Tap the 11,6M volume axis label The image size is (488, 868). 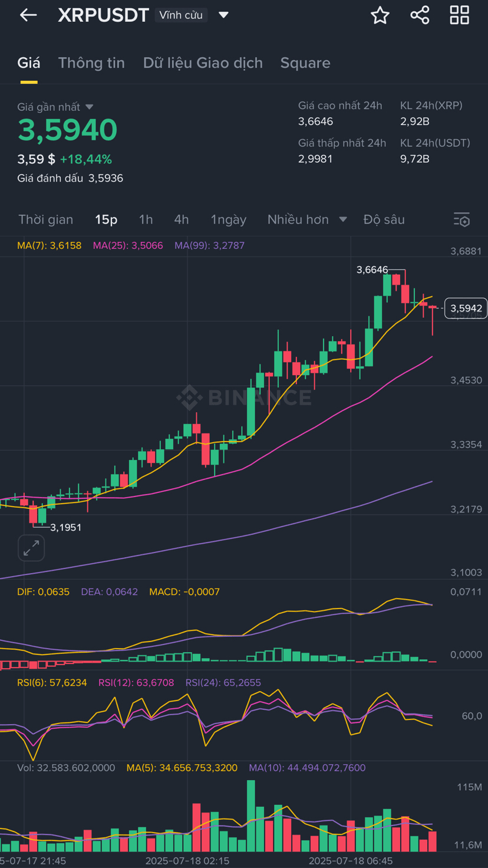pyautogui.click(x=468, y=845)
